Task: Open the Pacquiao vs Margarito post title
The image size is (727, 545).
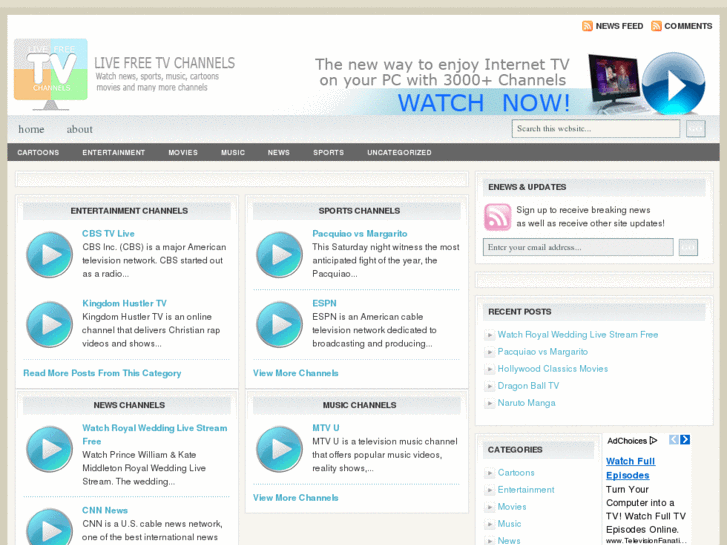Action: tap(360, 234)
